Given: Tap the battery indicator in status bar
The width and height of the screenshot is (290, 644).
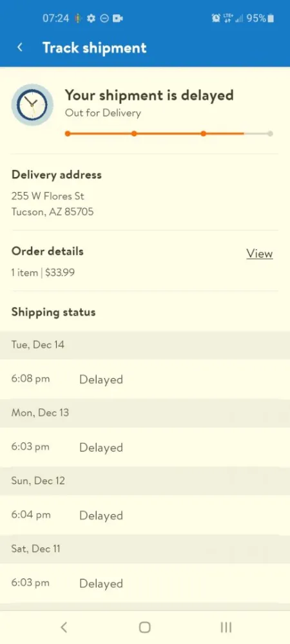Looking at the screenshot, I should click(270, 18).
